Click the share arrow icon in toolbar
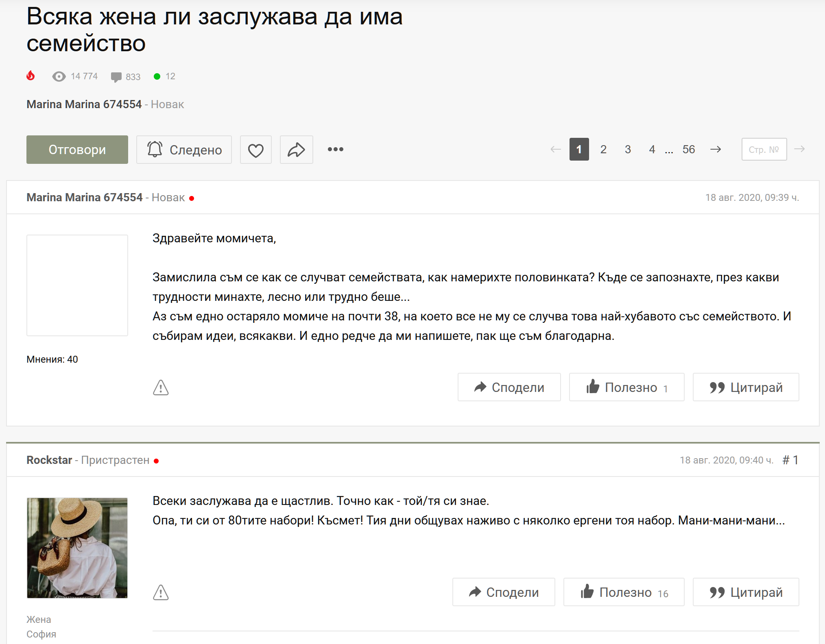Screen dimensions: 825x644 point(296,150)
